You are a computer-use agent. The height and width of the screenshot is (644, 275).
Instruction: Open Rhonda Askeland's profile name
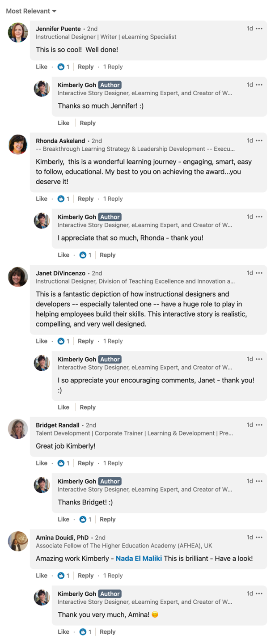pyautogui.click(x=60, y=140)
